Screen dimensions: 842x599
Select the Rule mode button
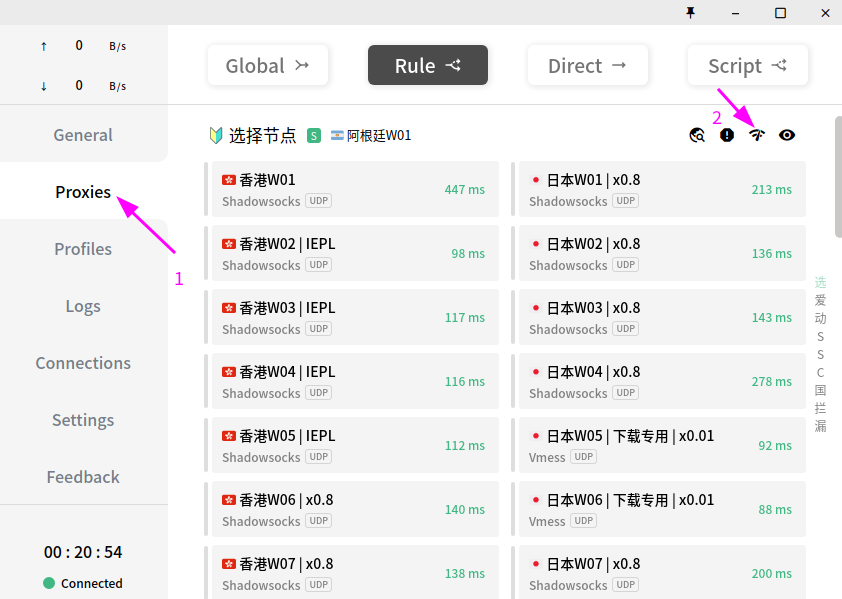pyautogui.click(x=427, y=66)
